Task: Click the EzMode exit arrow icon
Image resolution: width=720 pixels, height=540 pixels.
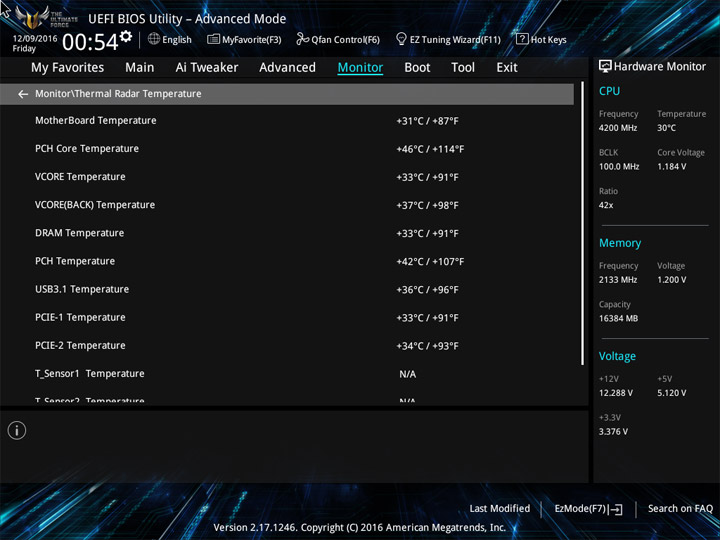Action: point(617,509)
